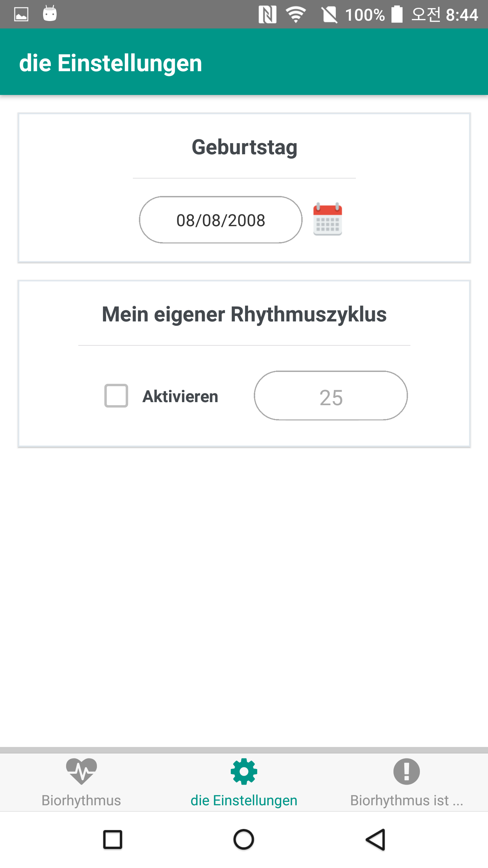Select the birthday field showing 08/08/2008

[x=221, y=220]
